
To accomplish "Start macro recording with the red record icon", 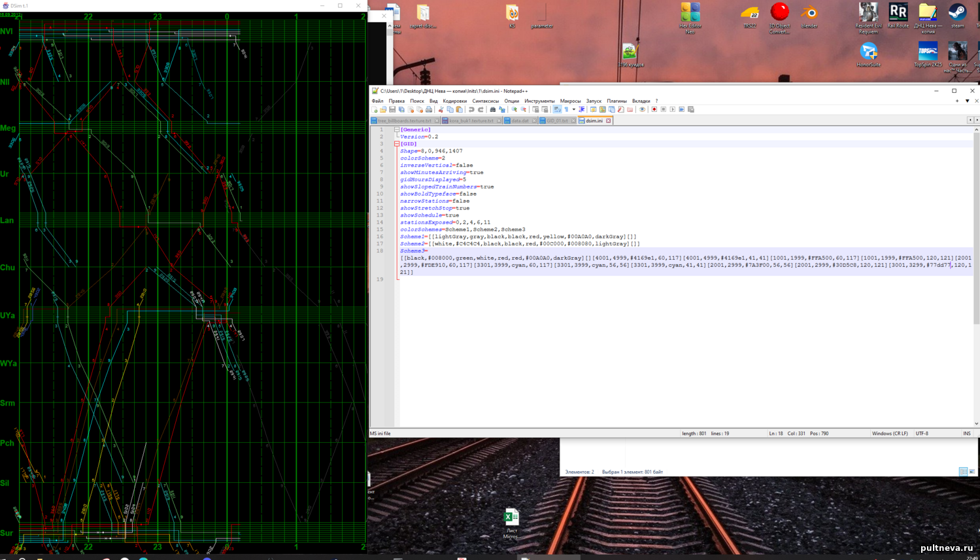I will coord(654,109).
